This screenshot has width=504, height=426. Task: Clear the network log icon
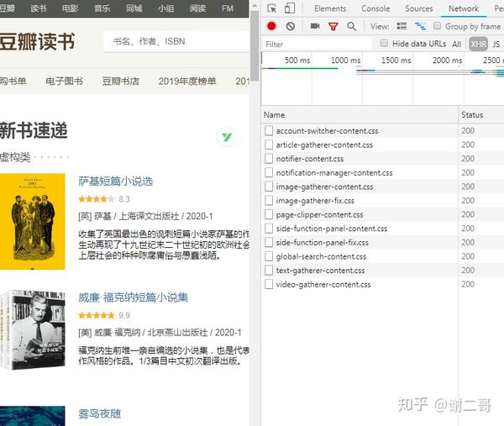coord(291,26)
